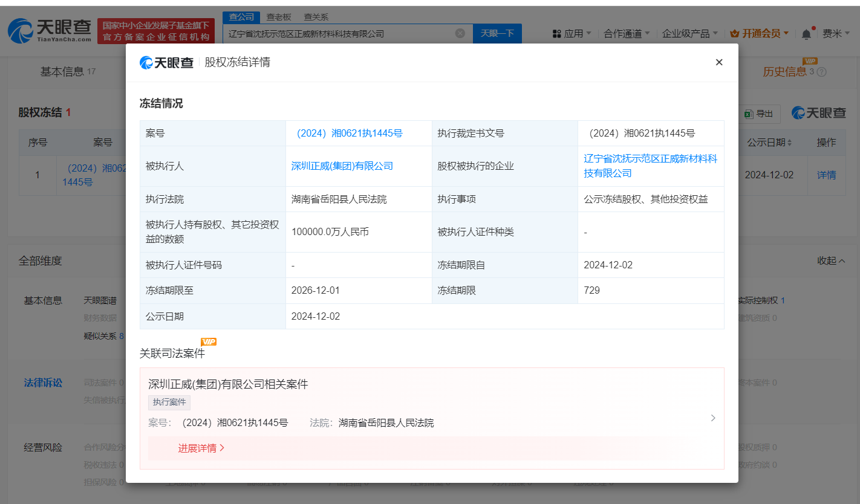Viewport: 860px width, 504px height.
Task: Click 天眼一下 search button
Action: point(497,33)
